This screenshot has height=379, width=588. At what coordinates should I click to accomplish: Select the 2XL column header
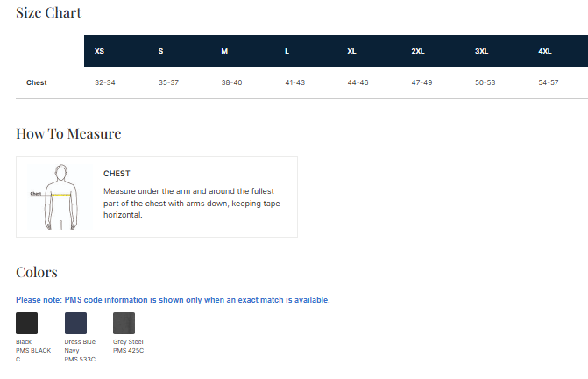pos(417,51)
